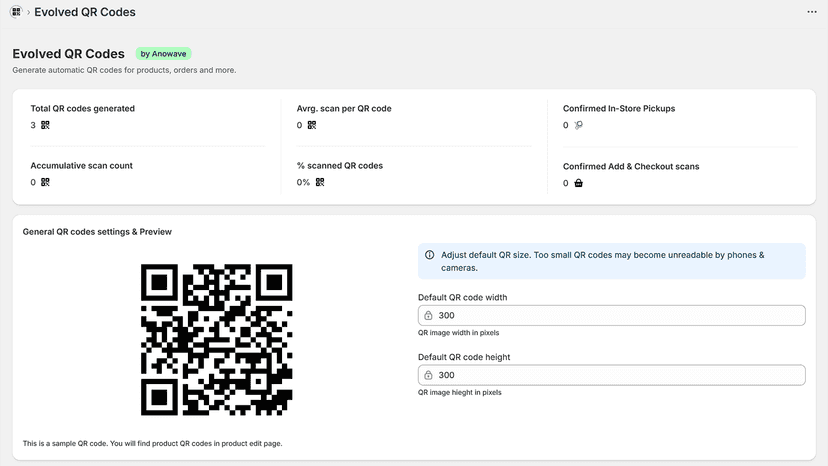Click the app icon in the breadcrumb
Screen dimensions: 828x466
[16, 12]
